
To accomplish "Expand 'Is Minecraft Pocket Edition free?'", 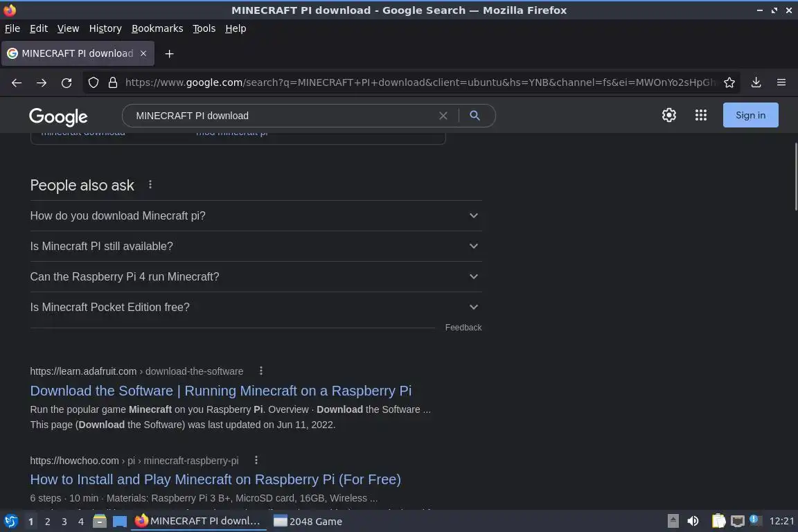I will (256, 308).
